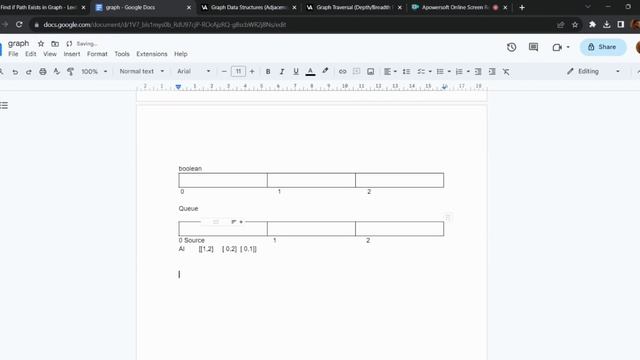The height and width of the screenshot is (360, 640).
Task: Open the File menu
Action: [13, 54]
